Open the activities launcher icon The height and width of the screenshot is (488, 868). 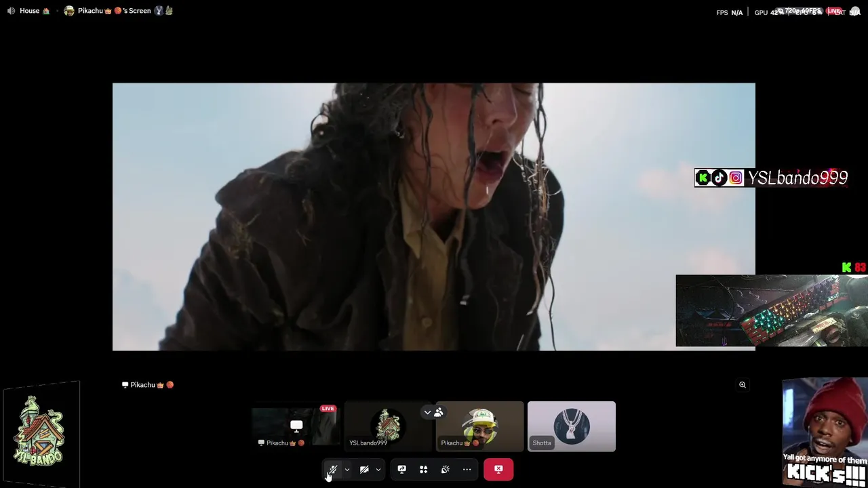coord(423,469)
